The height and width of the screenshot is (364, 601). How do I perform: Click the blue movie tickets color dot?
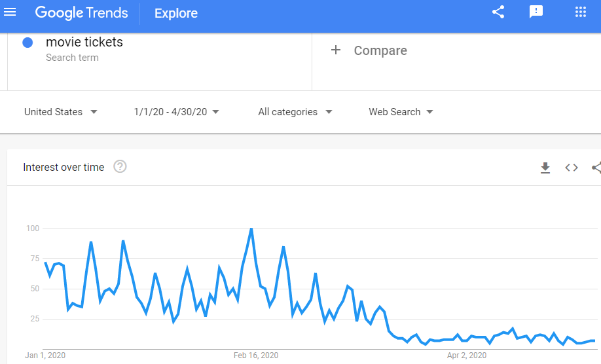point(27,43)
